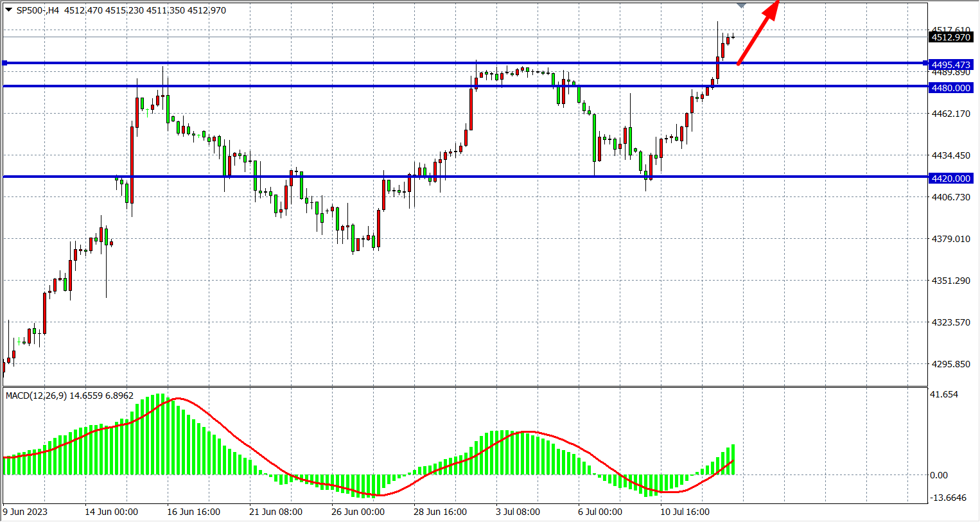Select the 4480.000 blue price level label
Image resolution: width=980 pixels, height=522 pixels.
tap(950, 88)
